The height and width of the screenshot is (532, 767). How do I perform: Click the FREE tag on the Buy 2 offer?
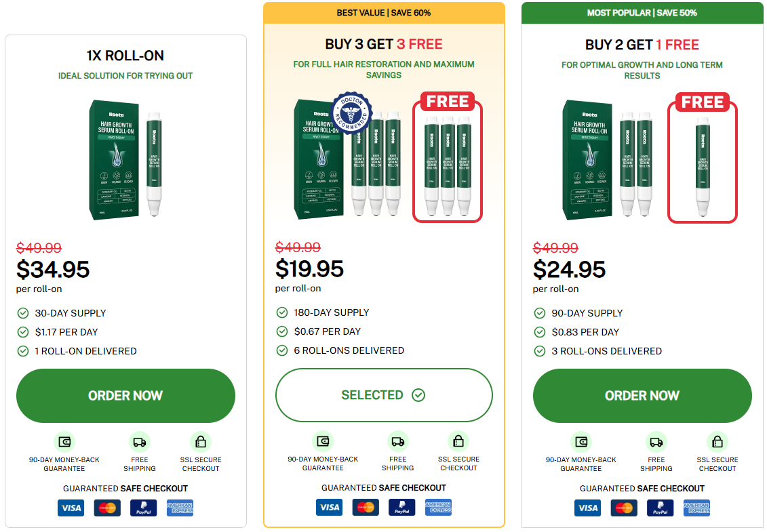tap(702, 102)
